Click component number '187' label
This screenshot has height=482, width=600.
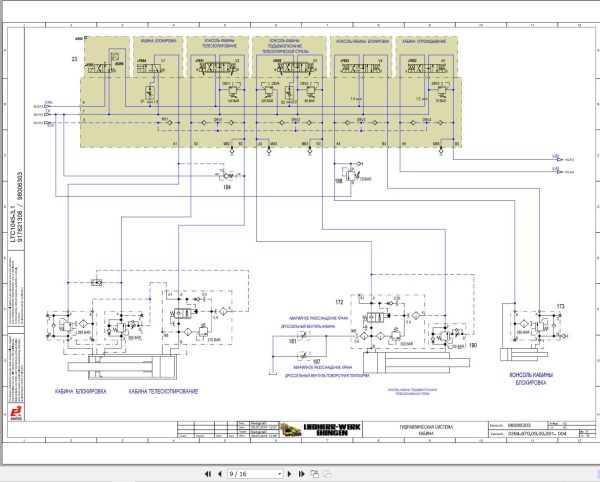pos(316,361)
